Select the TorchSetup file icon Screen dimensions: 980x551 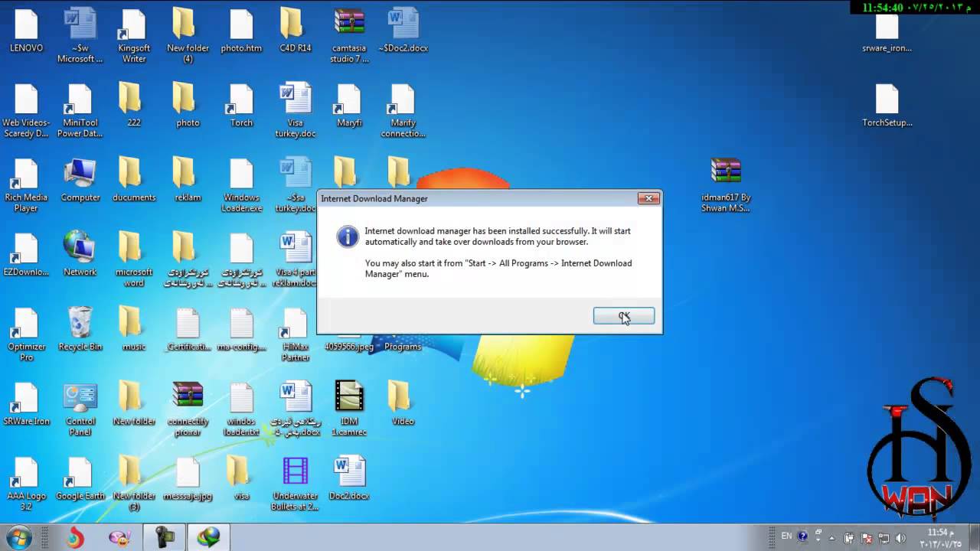pos(887,106)
